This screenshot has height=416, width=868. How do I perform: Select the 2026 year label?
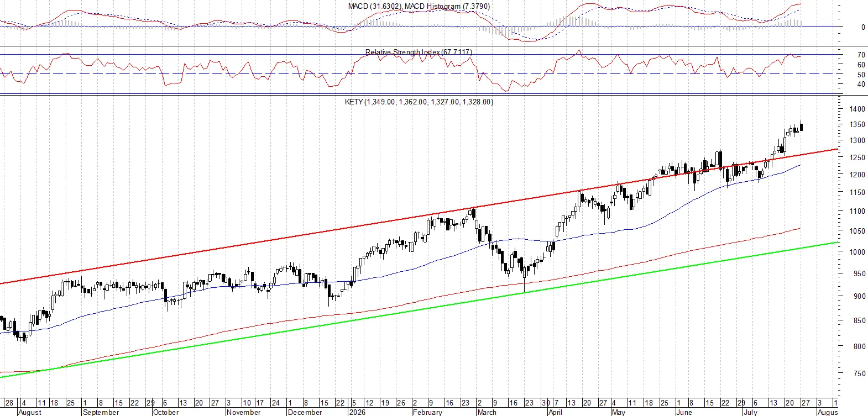(x=357, y=412)
